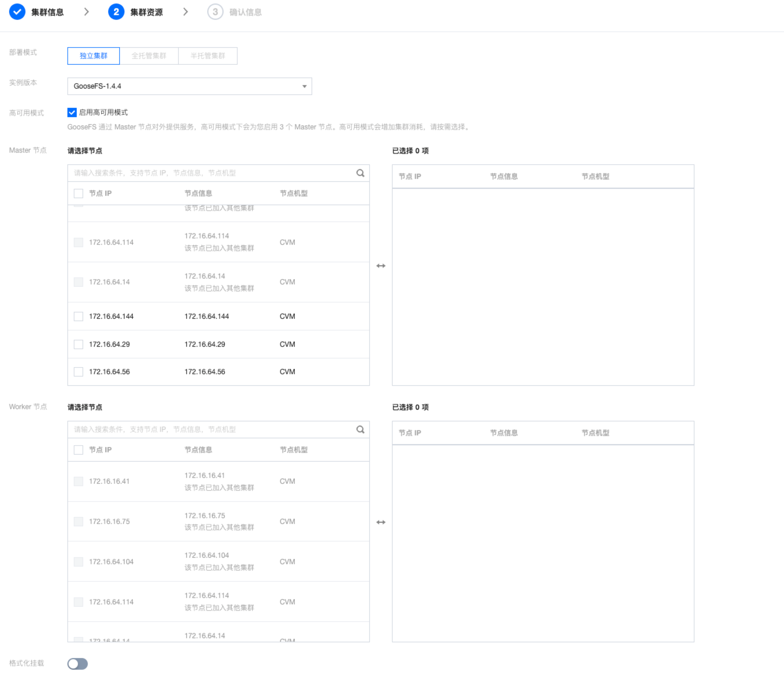The width and height of the screenshot is (784, 673).
Task: Open the GooseFS-1.4.4 version dropdown
Action: click(x=189, y=86)
